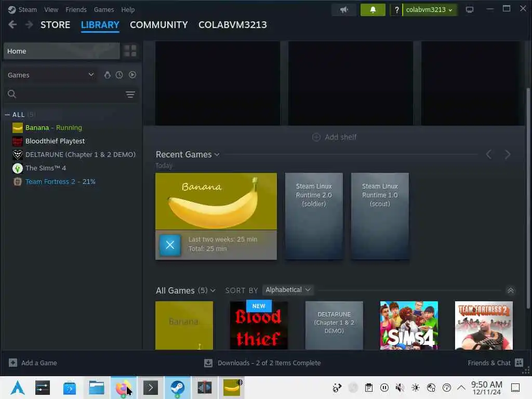This screenshot has height=399, width=532.
Task: Collapse the ALL games category
Action: click(x=7, y=115)
